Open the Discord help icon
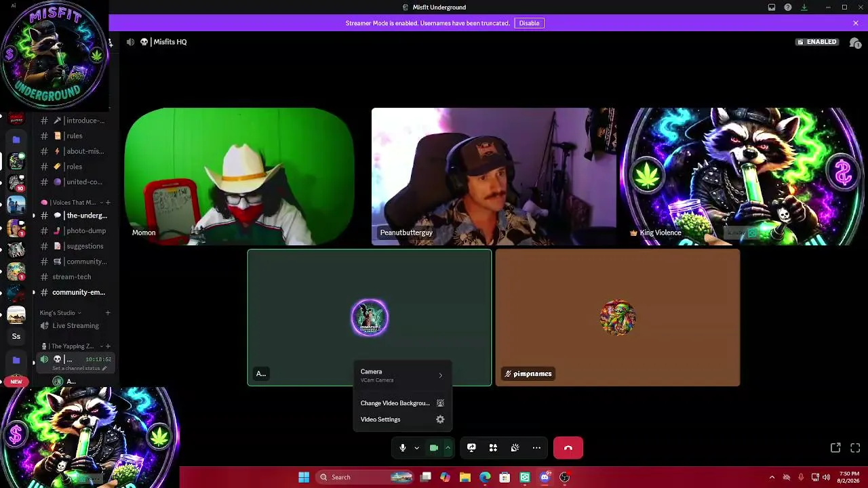Image resolution: width=868 pixels, height=488 pixels. (788, 7)
